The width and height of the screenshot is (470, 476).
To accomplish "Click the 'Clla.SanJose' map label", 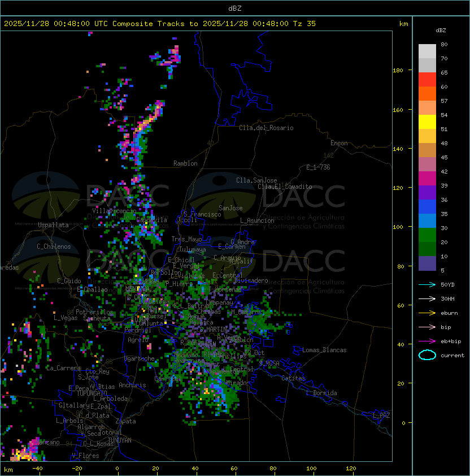I will [256, 180].
